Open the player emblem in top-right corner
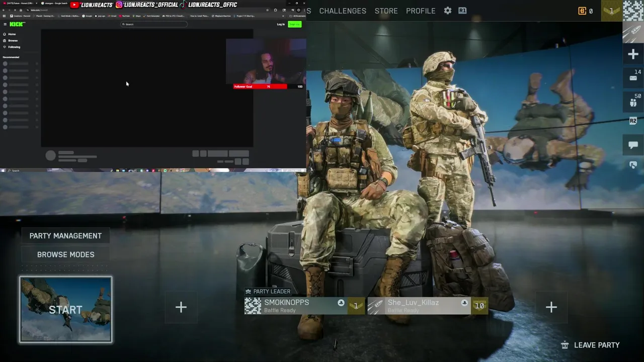This screenshot has height=362, width=644. pyautogui.click(x=633, y=11)
